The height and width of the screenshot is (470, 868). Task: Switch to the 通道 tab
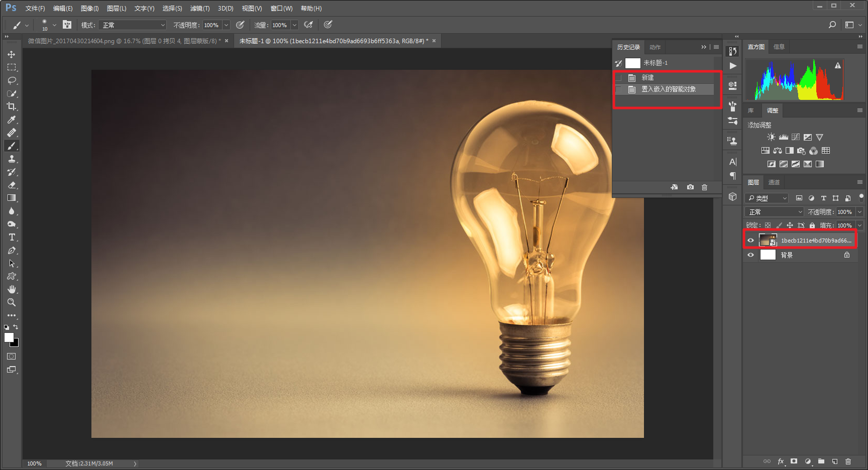(774, 182)
